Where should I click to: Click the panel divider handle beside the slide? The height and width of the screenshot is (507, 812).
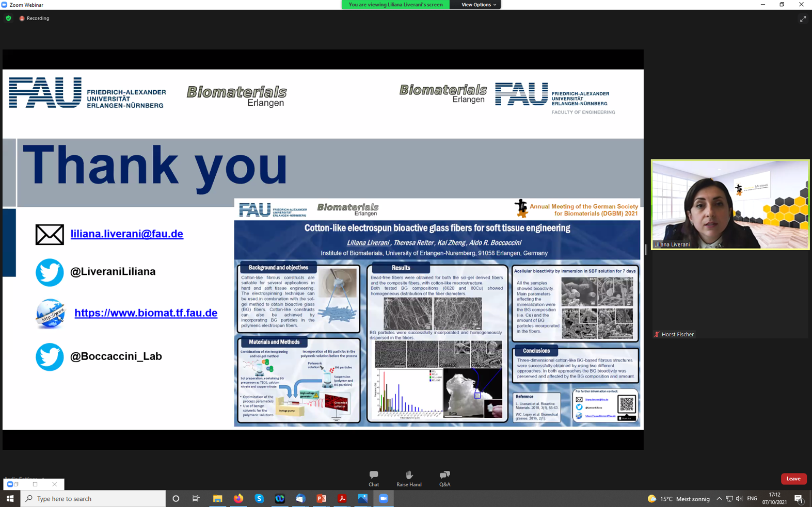point(646,250)
